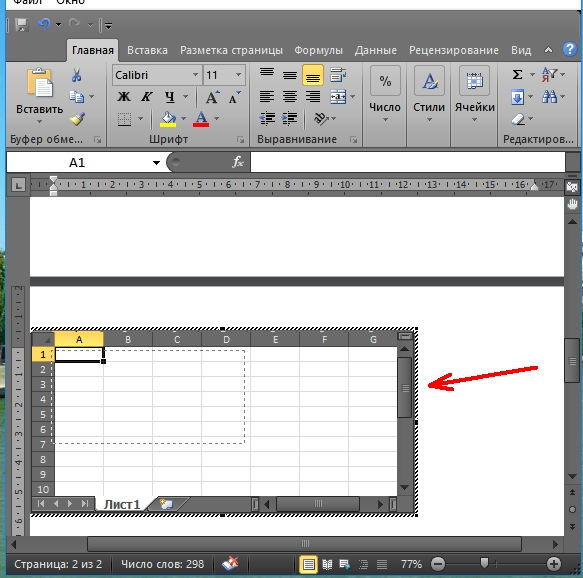Expand the Undo history dropdown arrow
Image resolution: width=583 pixels, height=578 pixels.
[59, 25]
